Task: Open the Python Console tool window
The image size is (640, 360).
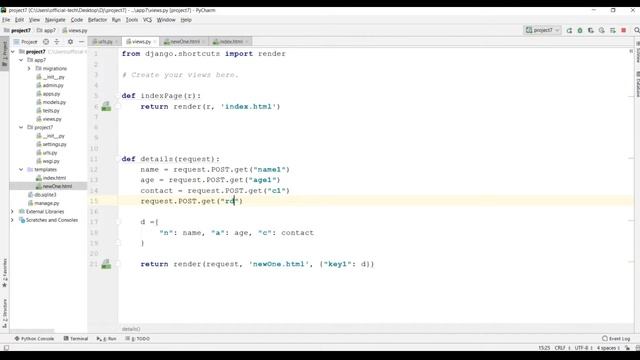Action: (34, 339)
